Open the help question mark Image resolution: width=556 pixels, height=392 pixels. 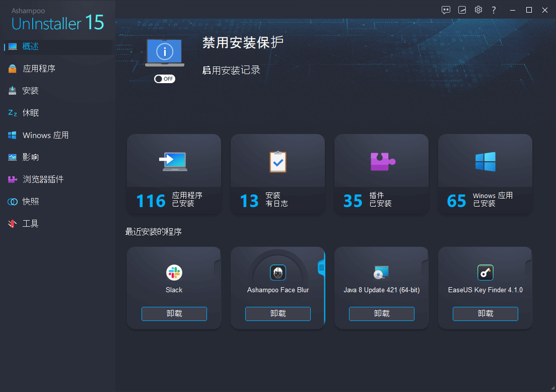pos(494,10)
